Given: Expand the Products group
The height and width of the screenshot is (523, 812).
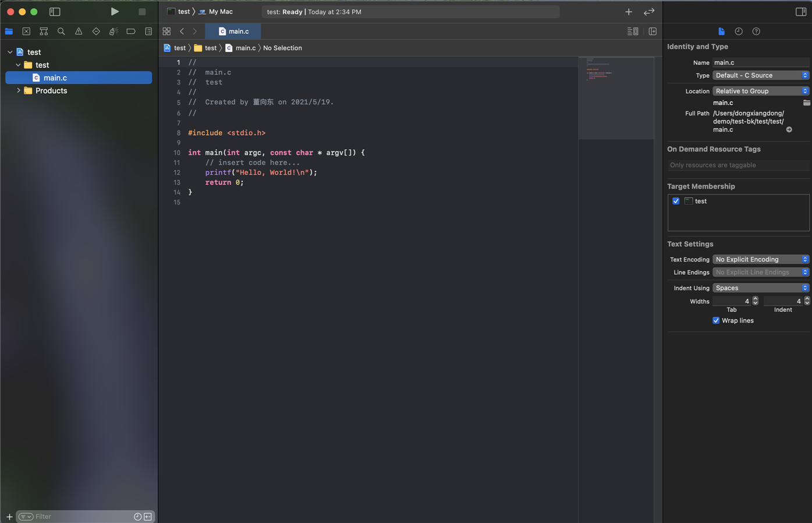Looking at the screenshot, I should coord(18,91).
